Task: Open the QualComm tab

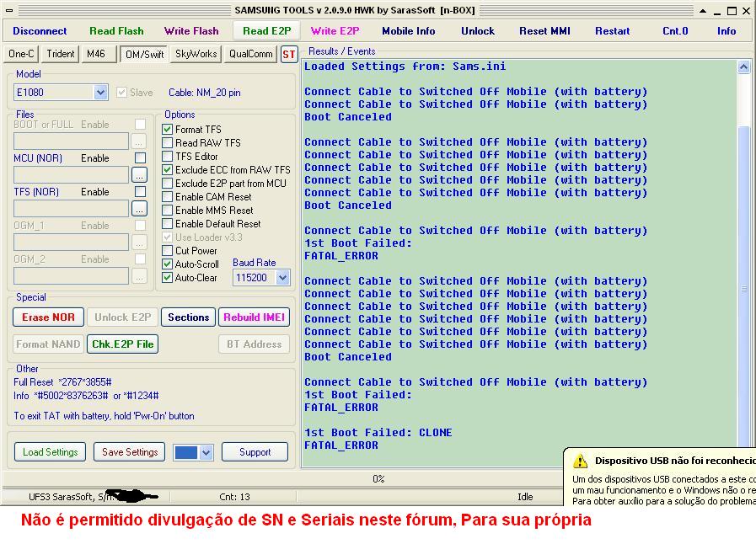Action: pyautogui.click(x=250, y=54)
